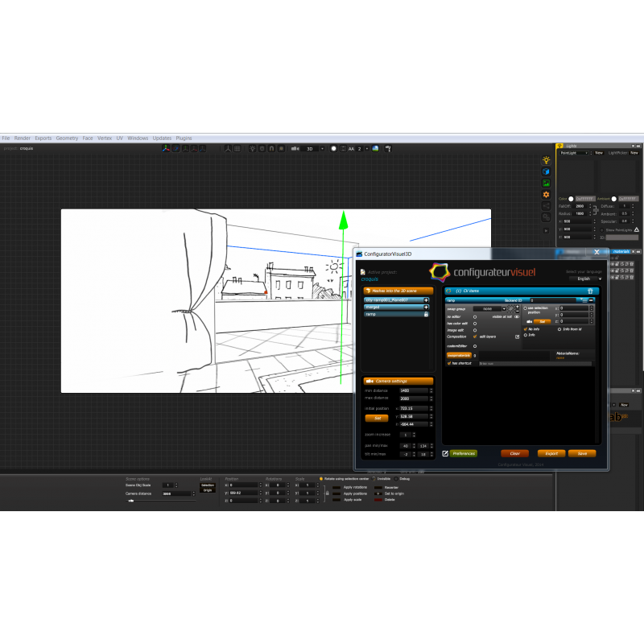Open the language dropdown showing English
Viewport: 644px width, 644px height.
coord(586,279)
